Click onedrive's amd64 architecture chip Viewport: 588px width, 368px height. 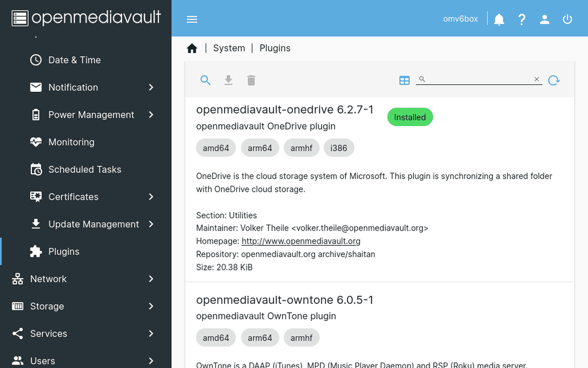coord(216,148)
